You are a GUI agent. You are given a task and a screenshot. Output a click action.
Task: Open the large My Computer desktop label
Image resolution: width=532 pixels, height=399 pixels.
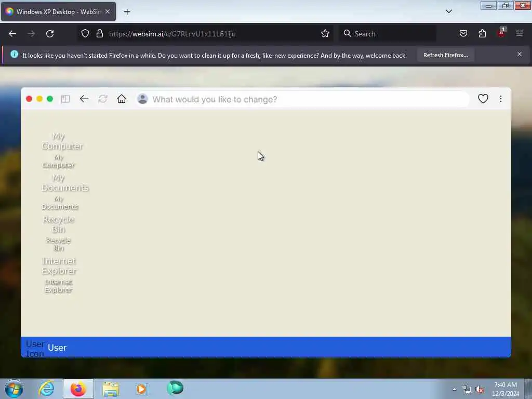pos(62,141)
